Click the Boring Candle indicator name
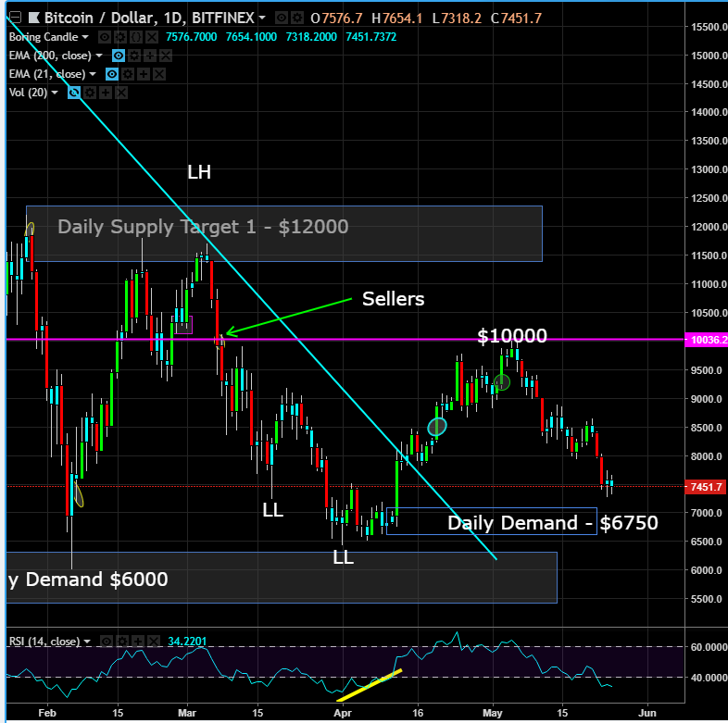 pyautogui.click(x=44, y=37)
